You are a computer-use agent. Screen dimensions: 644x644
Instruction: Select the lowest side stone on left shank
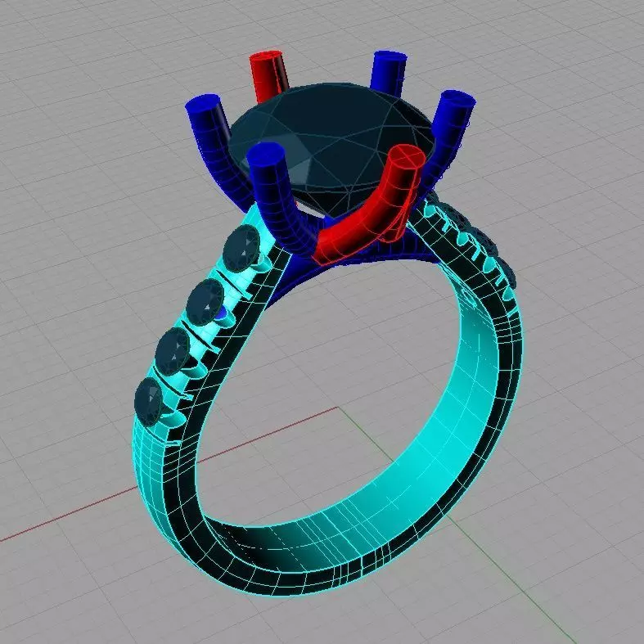coord(149,402)
